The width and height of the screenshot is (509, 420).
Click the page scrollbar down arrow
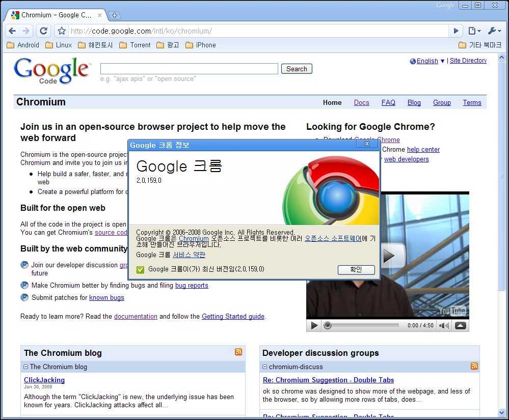click(501, 413)
